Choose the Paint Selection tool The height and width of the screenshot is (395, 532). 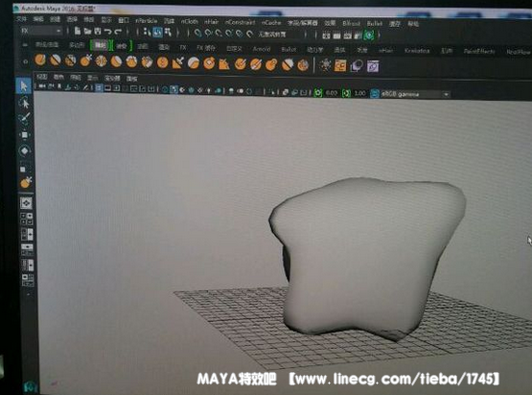(24, 118)
